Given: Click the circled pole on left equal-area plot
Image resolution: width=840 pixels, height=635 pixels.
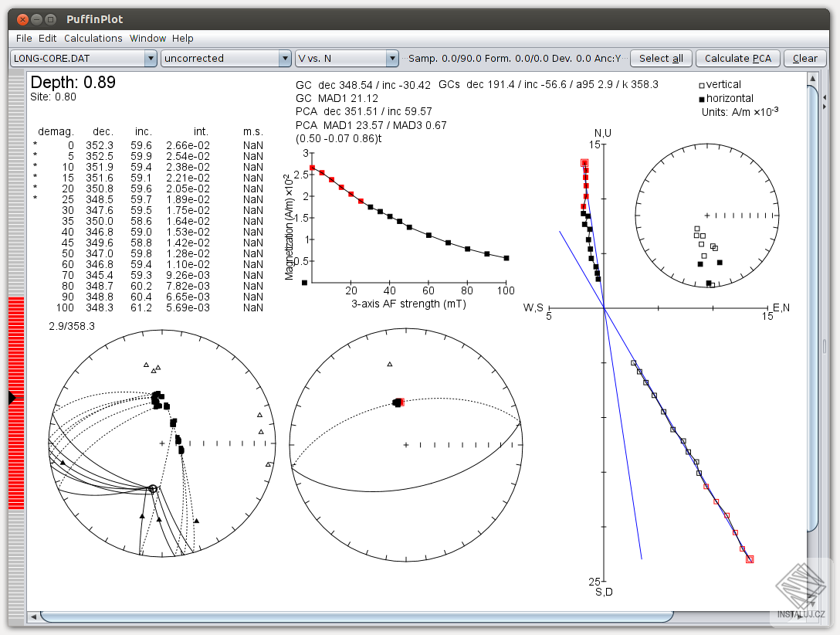Looking at the screenshot, I should pyautogui.click(x=153, y=488).
